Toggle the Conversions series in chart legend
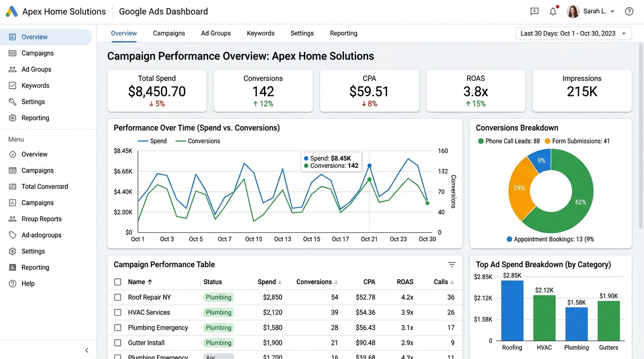 click(x=198, y=141)
